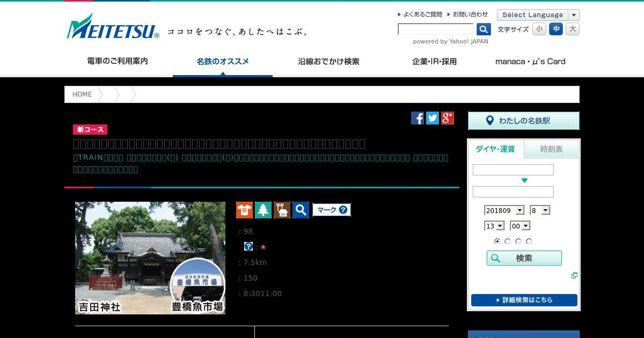Click the blue magnifier discovery icon
Screen dimensions: 644x338
point(301,210)
